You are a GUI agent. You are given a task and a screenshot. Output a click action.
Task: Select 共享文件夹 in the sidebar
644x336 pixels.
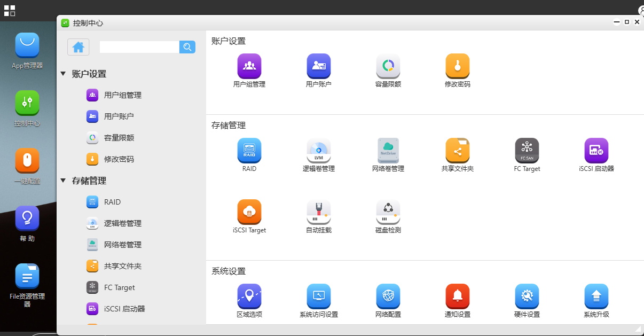122,266
